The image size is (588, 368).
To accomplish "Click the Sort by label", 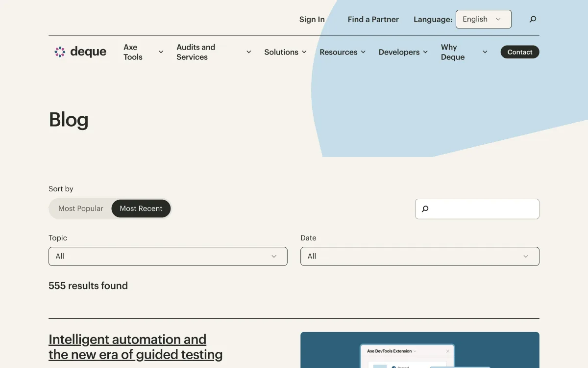I will pyautogui.click(x=61, y=189).
